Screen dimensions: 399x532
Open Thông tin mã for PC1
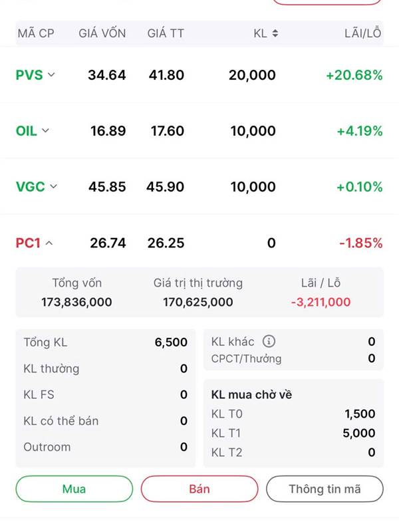click(325, 489)
